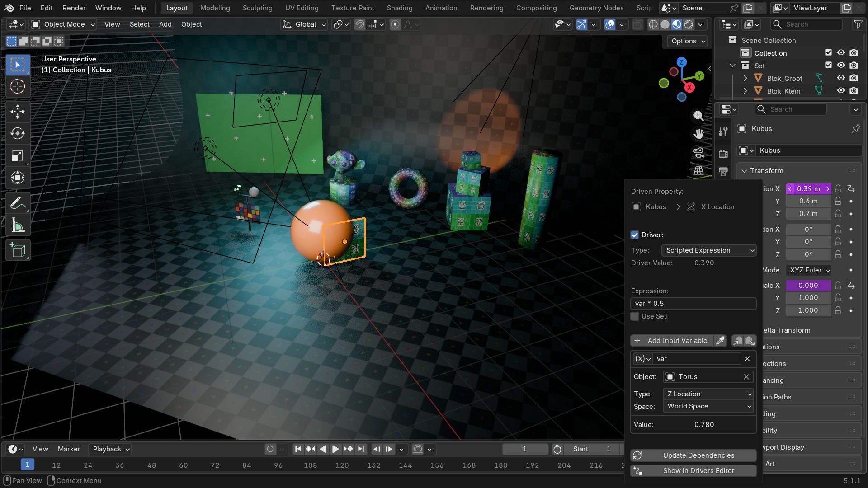Screen dimensions: 868x488
Task: Open the outliner filter funnel
Action: pos(858,24)
